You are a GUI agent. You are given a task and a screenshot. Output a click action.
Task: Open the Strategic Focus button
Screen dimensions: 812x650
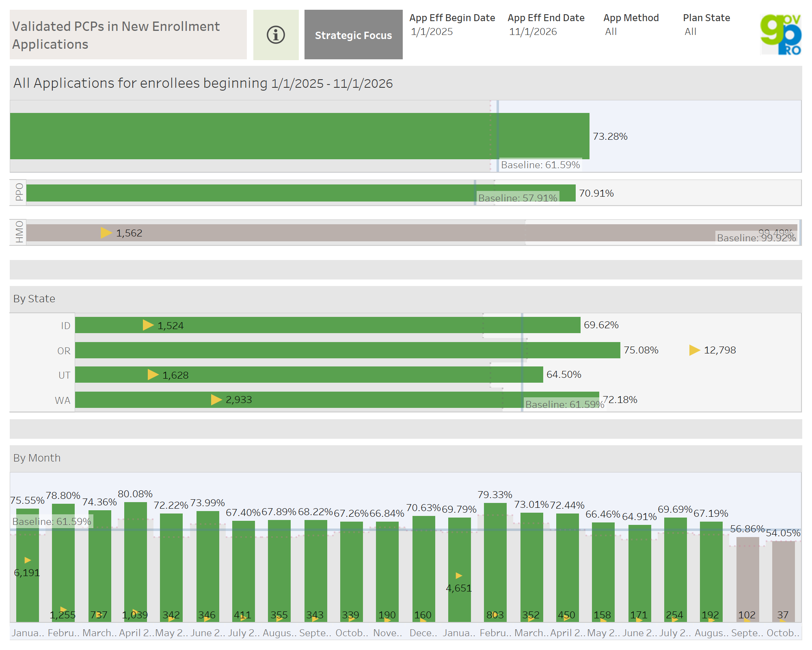click(354, 35)
